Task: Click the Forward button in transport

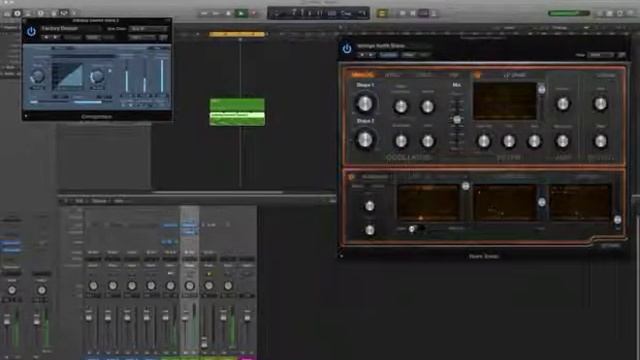Action: pyautogui.click(x=216, y=13)
